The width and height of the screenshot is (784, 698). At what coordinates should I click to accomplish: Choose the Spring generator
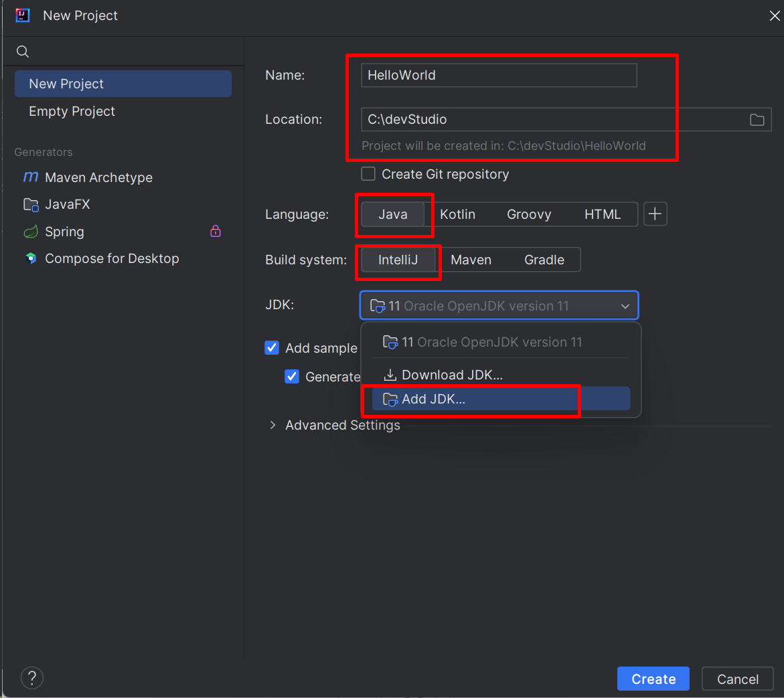(54, 232)
